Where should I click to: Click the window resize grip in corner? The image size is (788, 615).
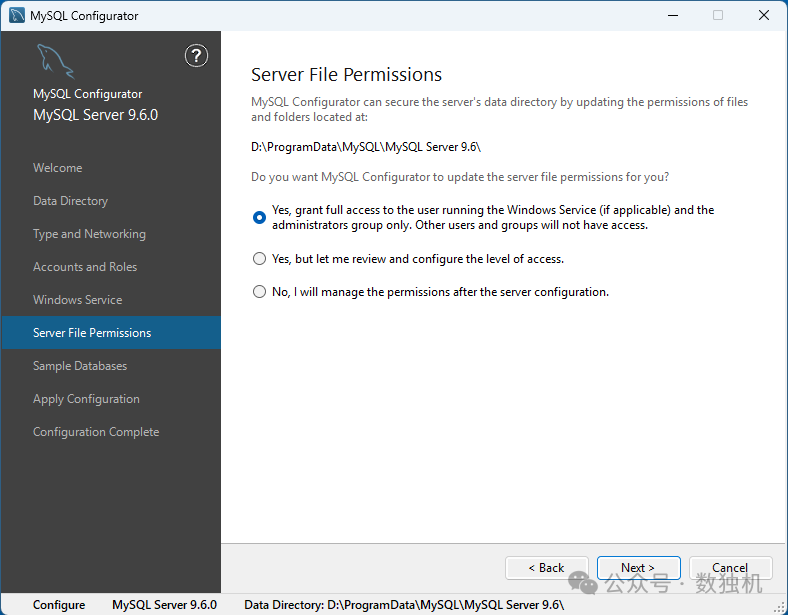click(x=779, y=608)
